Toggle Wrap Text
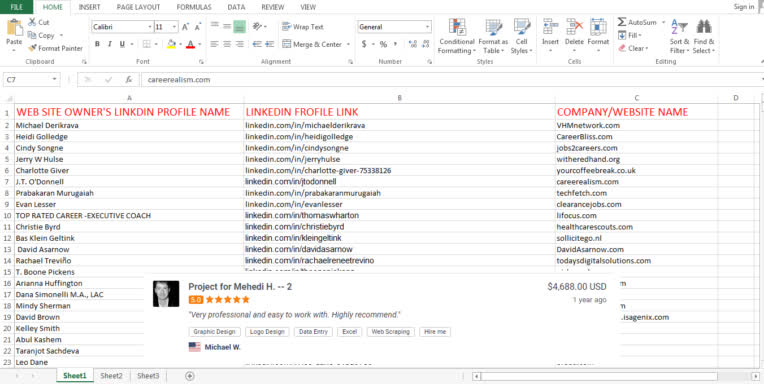This screenshot has height=384, width=764. point(303,27)
